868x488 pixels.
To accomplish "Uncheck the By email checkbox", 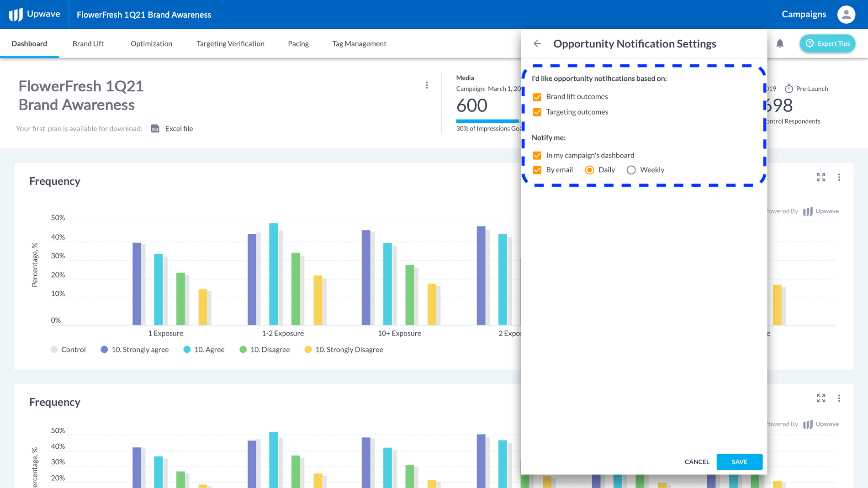I will click(x=537, y=170).
